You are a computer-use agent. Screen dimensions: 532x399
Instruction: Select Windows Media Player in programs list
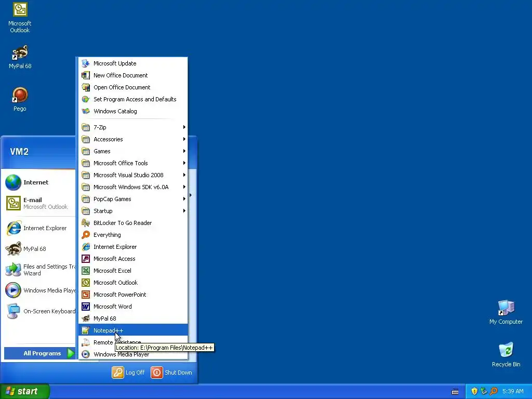point(133,354)
